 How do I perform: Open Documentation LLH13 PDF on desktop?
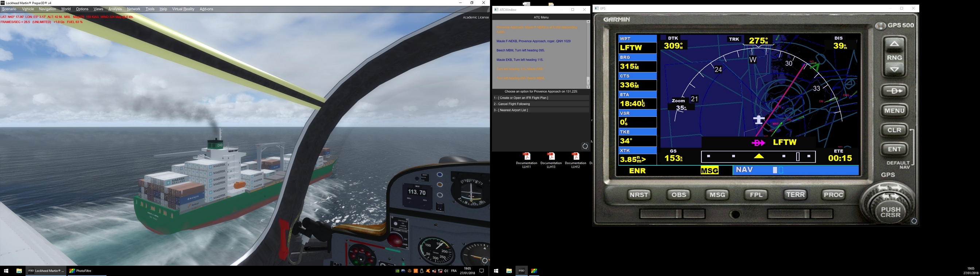pyautogui.click(x=551, y=160)
